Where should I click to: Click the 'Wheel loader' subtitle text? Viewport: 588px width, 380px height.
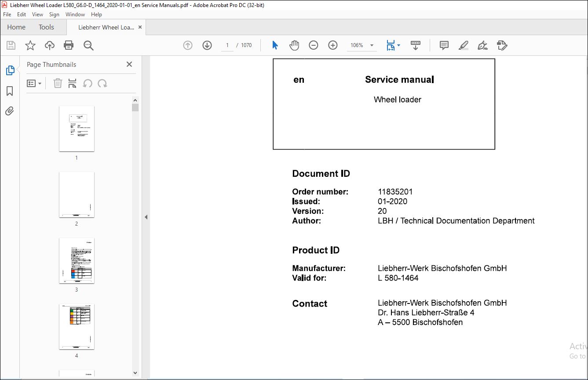pos(398,100)
